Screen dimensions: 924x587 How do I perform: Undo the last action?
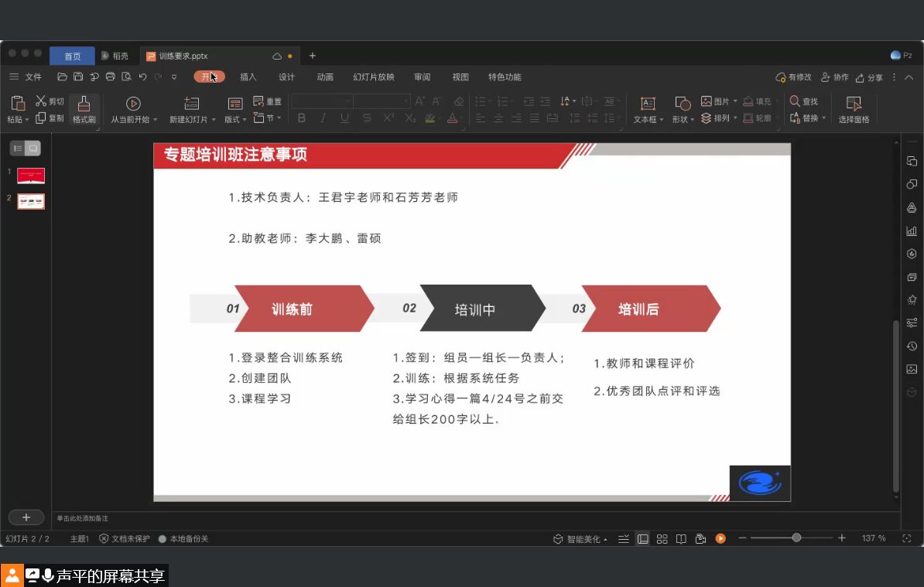[x=142, y=77]
